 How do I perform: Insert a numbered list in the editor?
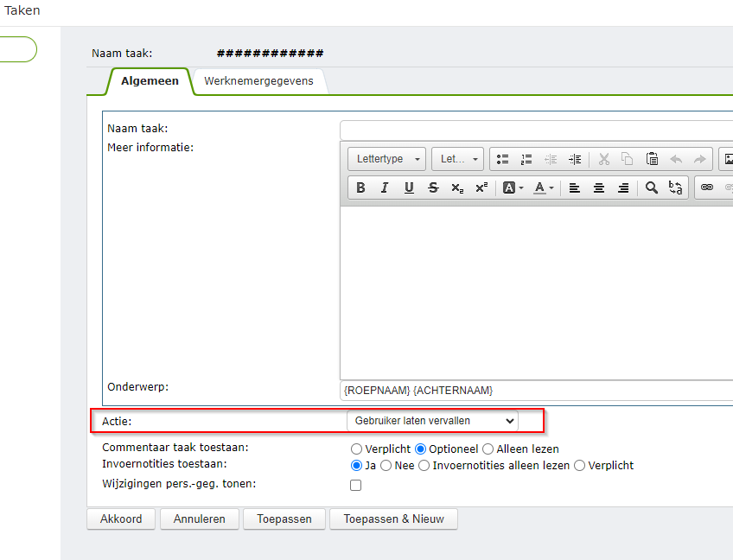pyautogui.click(x=526, y=159)
